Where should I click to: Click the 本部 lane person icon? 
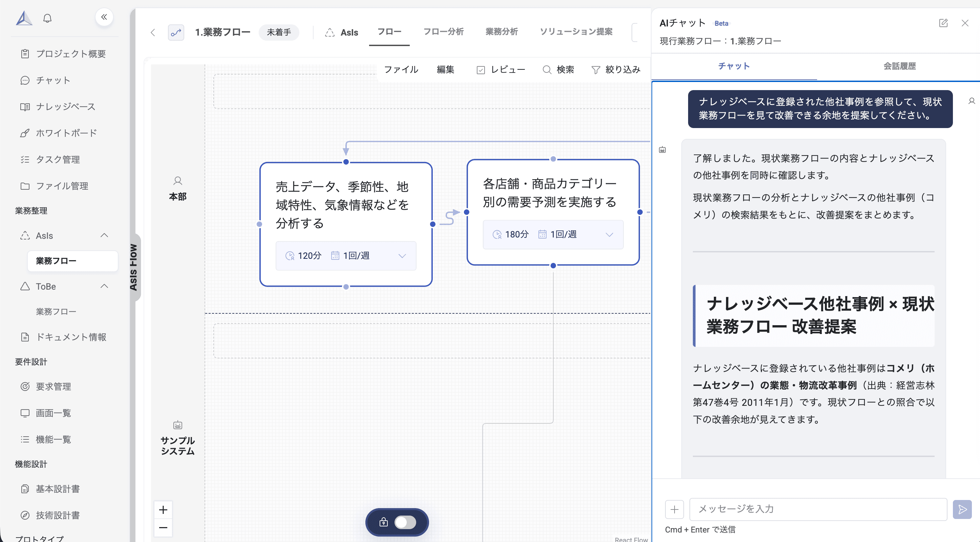click(178, 181)
